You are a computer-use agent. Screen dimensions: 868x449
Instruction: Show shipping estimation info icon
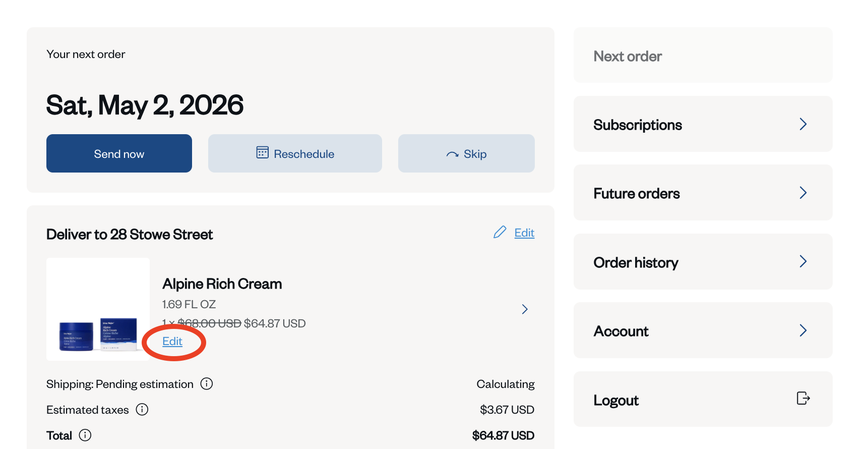(207, 384)
